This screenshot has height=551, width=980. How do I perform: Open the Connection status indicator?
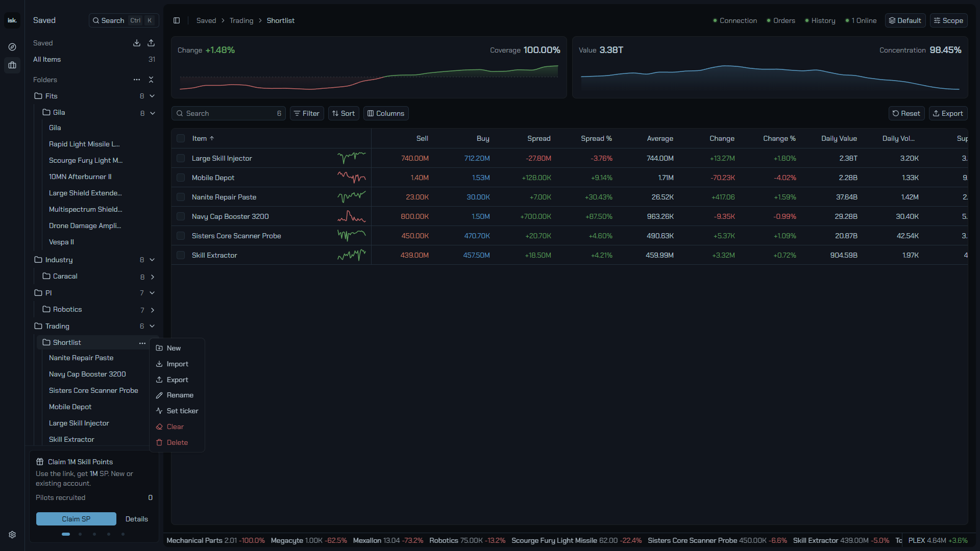(735, 20)
